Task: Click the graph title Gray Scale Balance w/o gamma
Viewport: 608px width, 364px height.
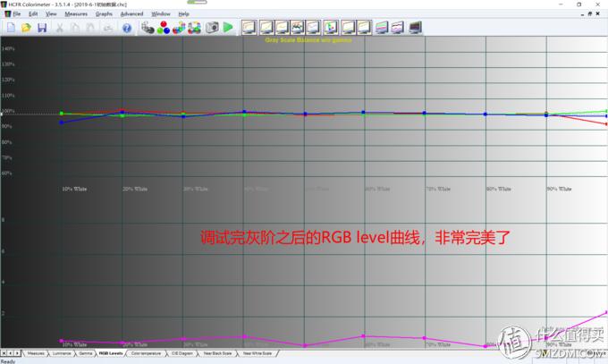Action: [308, 40]
